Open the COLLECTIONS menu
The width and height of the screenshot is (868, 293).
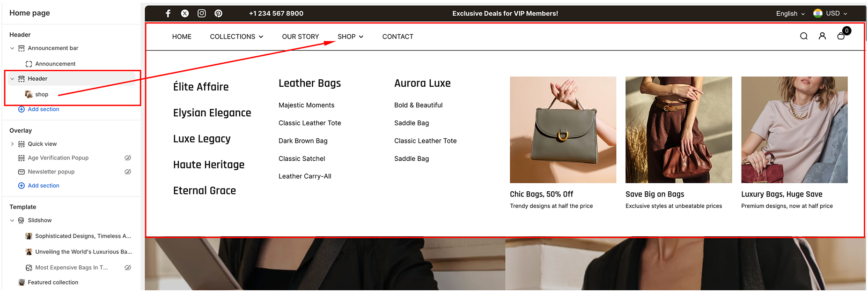[236, 37]
